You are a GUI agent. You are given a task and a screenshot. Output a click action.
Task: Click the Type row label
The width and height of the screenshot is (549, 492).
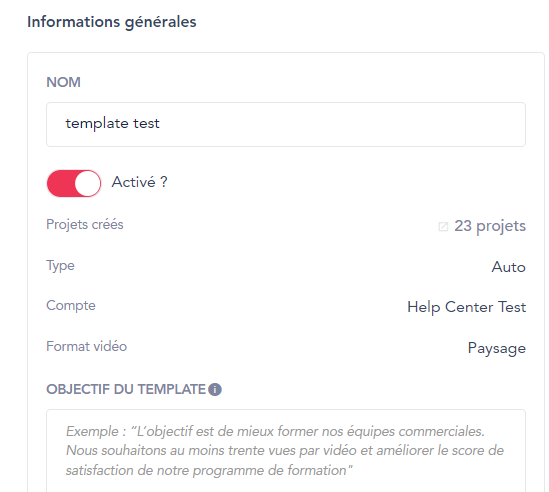[x=60, y=266]
